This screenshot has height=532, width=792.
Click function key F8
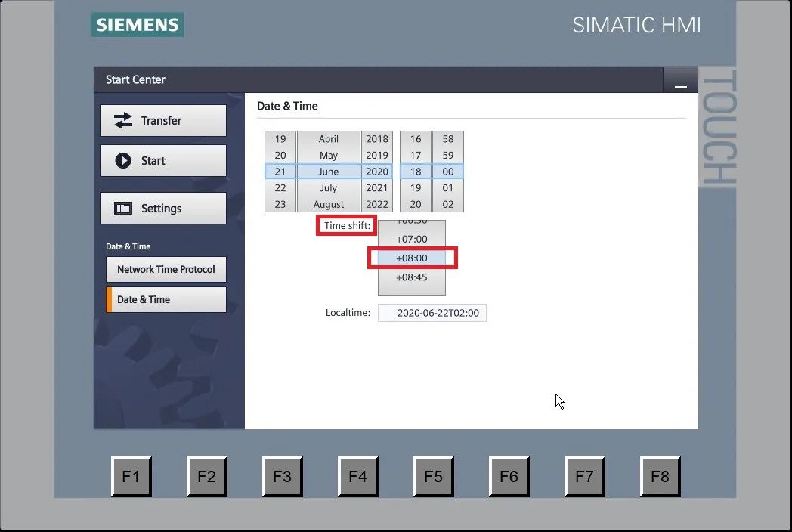tap(661, 476)
